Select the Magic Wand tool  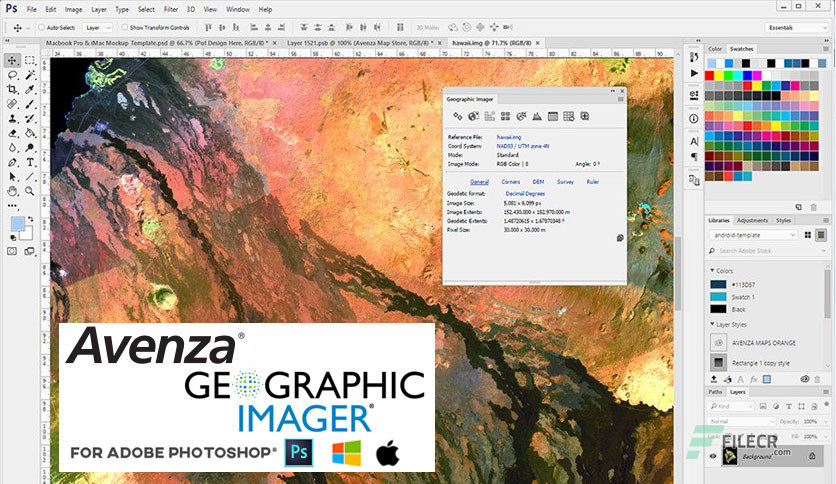point(30,75)
